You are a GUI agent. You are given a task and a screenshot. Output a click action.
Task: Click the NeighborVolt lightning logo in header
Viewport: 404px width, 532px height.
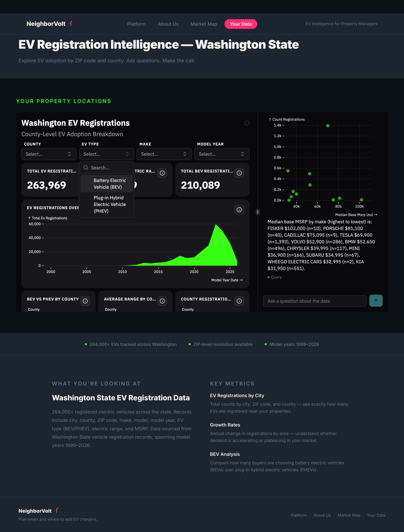(71, 23)
